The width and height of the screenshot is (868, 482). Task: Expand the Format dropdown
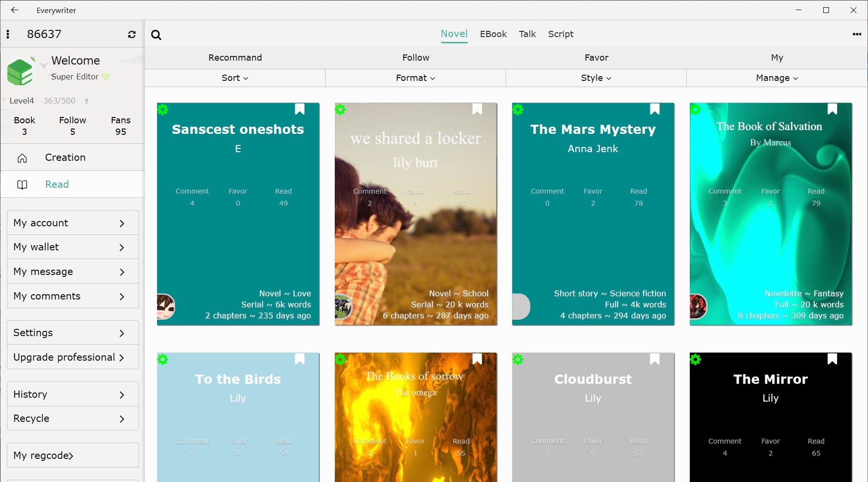click(x=416, y=78)
